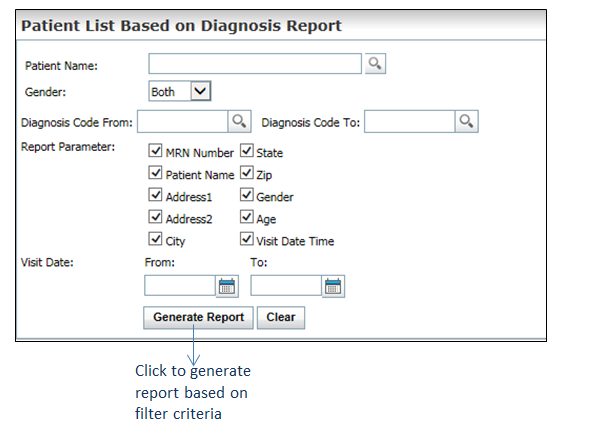Uncheck the Patient Name parameter checkbox
Viewport: 599px width, 433px height.
155,173
